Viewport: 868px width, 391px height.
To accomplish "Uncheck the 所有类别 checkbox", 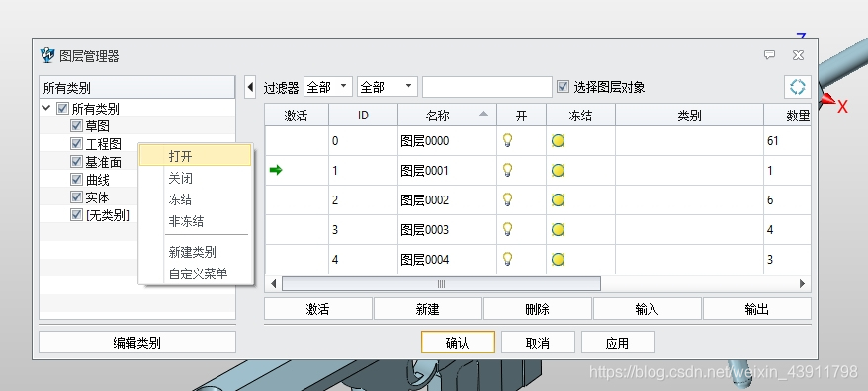I will coord(62,108).
